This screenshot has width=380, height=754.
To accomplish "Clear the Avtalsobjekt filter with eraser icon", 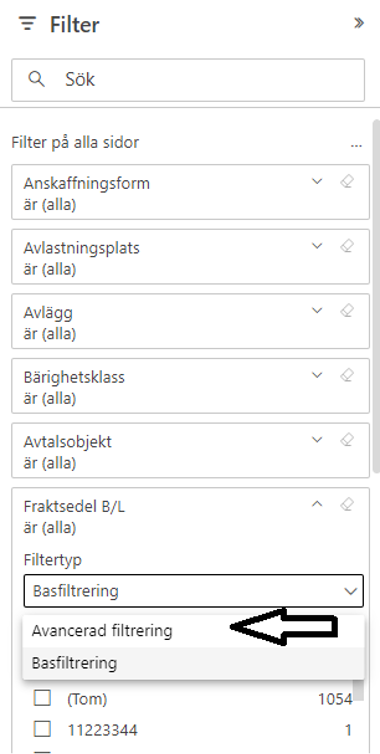I will click(347, 440).
